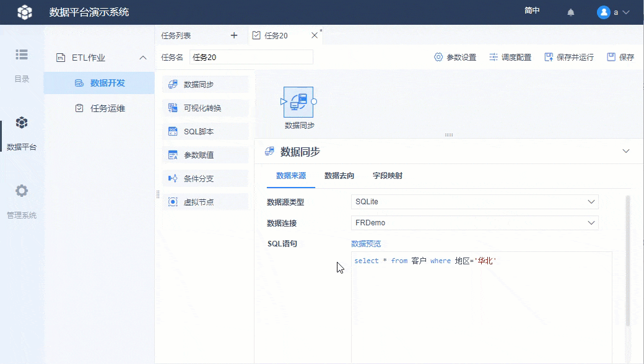
Task: Open 调度配置 schedule configuration
Action: [510, 58]
